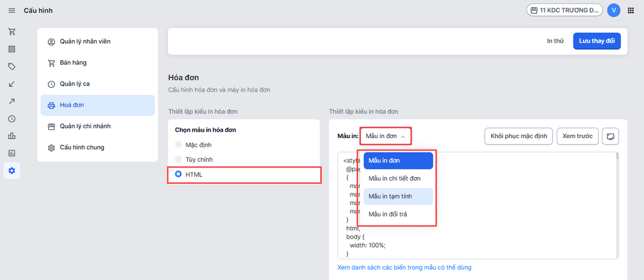Click the blue settings gear sidebar icon
Image resolution: width=644 pixels, height=280 pixels.
[x=12, y=171]
